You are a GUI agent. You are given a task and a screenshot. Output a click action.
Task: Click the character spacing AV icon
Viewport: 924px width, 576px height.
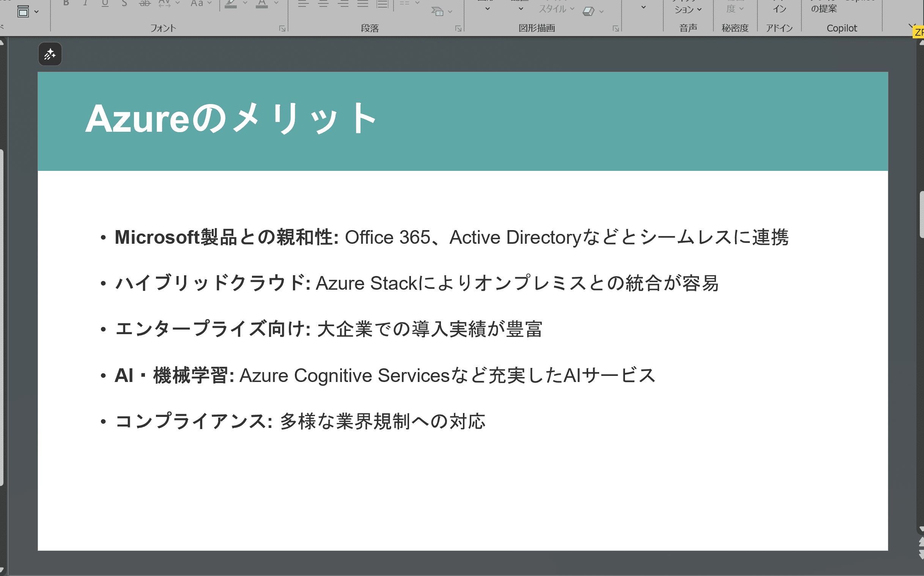[164, 3]
